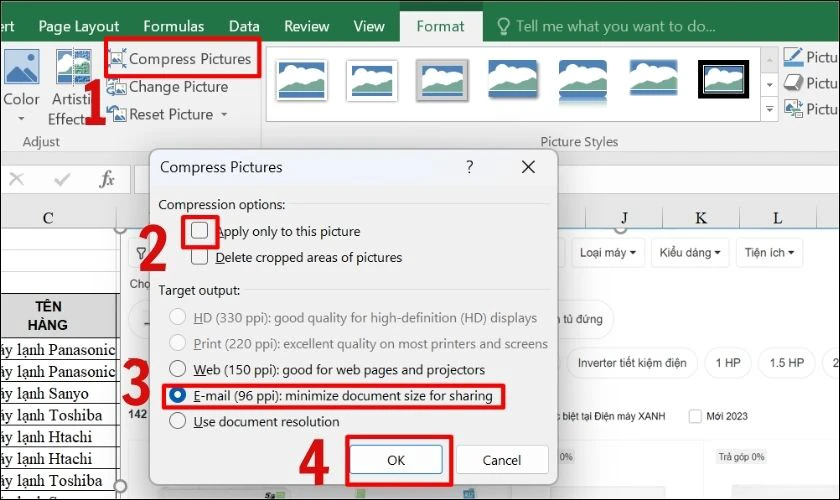Open the View tab
The image size is (840, 500).
[369, 26]
